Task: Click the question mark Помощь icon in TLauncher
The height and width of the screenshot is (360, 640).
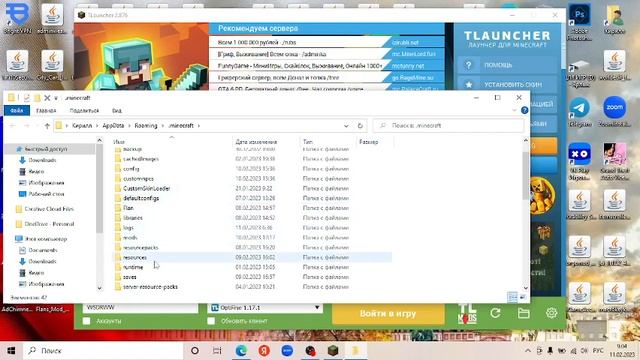Action: (x=469, y=65)
